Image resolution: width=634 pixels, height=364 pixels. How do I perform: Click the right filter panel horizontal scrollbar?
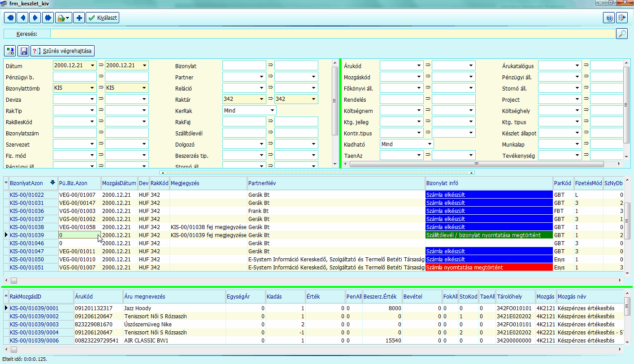coord(483,164)
